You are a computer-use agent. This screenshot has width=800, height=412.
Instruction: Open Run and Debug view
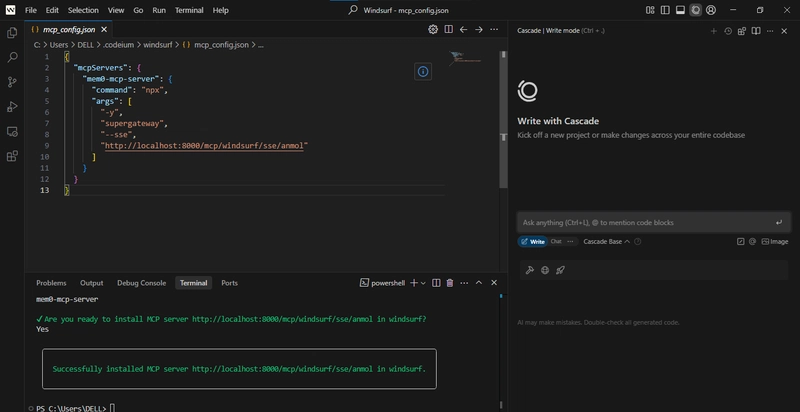point(12,107)
